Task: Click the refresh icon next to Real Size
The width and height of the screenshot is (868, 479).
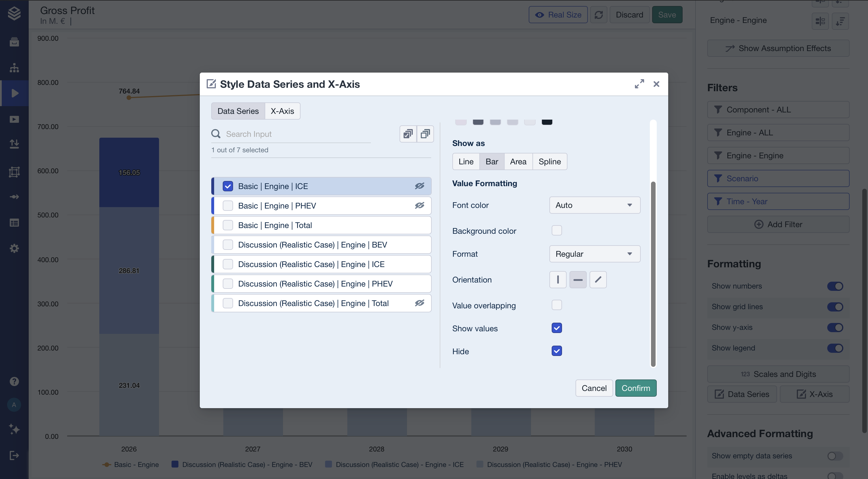Action: point(599,14)
